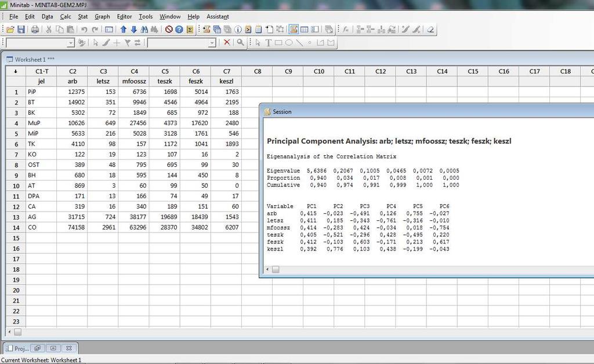Click the cell with value 74158
Image resolution: width=594 pixels, height=364 pixels.
[x=72, y=227]
